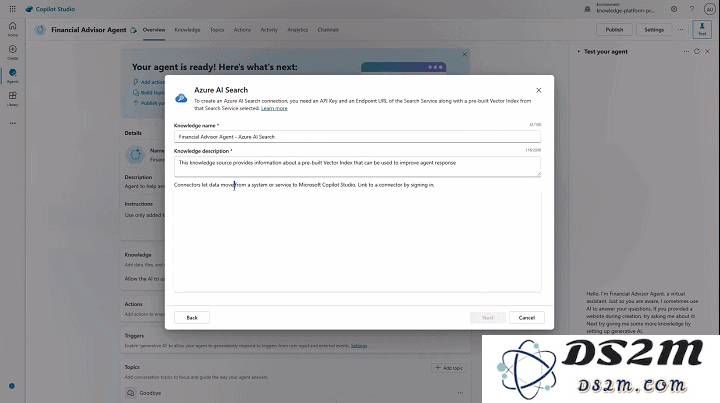Image resolution: width=720 pixels, height=403 pixels.
Task: Click the Copilot Studio logo
Action: (50, 9)
